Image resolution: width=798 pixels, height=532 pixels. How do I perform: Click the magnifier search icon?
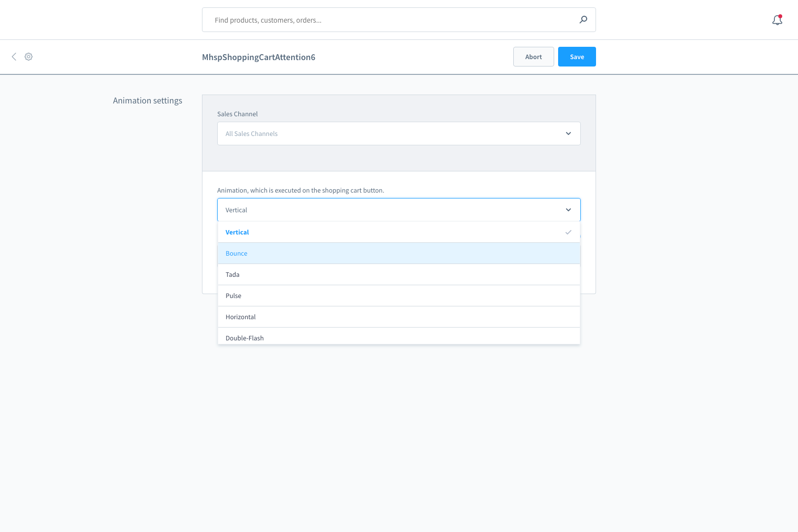click(x=583, y=20)
